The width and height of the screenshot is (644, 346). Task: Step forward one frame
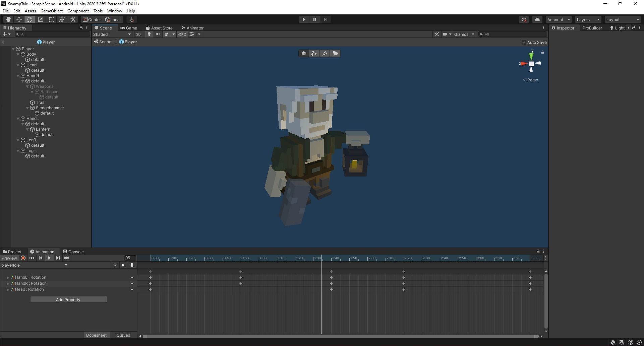click(325, 19)
